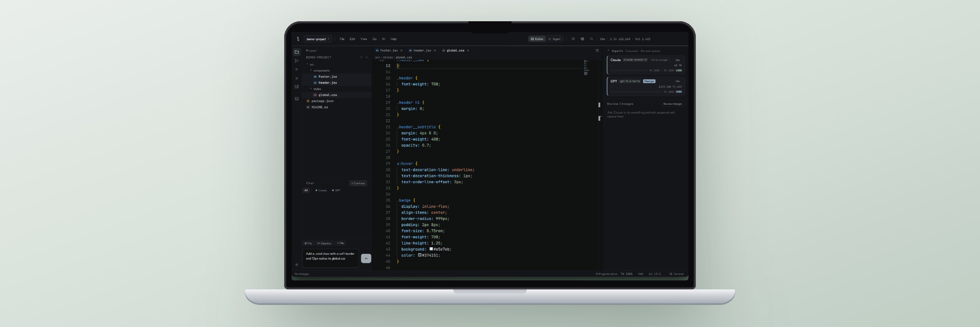Close the Footer.jsx tab
This screenshot has height=327, width=980.
pyautogui.click(x=401, y=51)
